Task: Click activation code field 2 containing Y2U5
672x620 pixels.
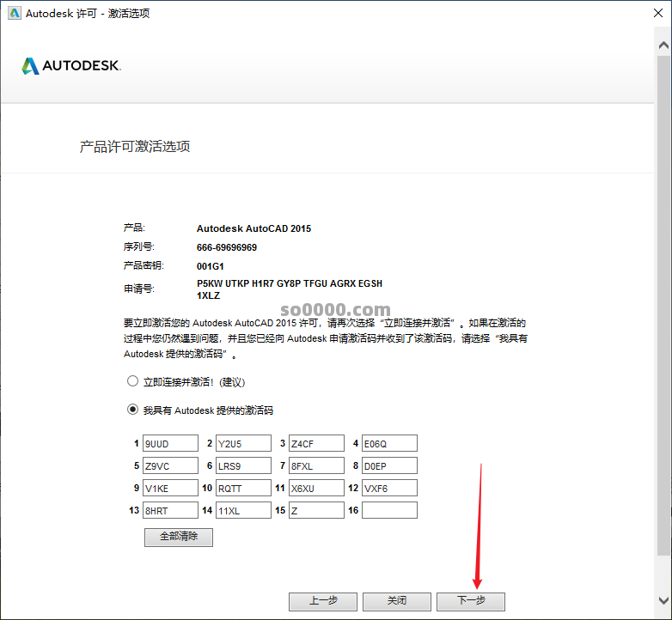Action: (243, 443)
